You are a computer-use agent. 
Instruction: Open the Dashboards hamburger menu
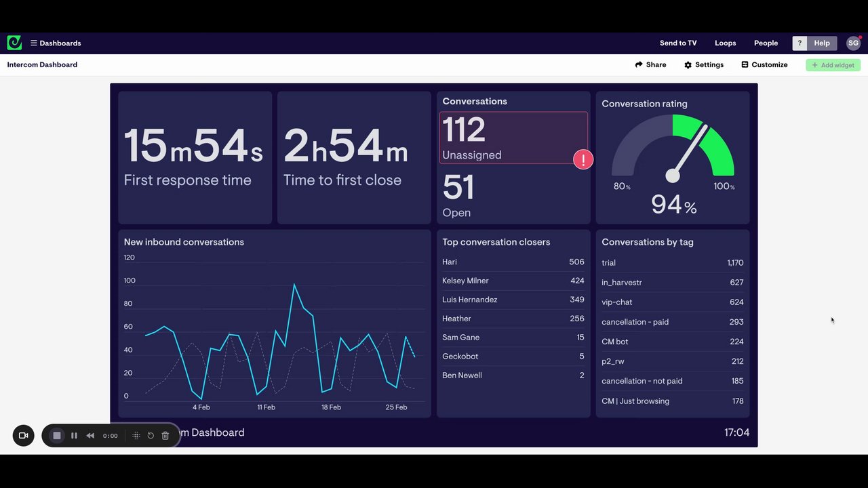coord(56,43)
